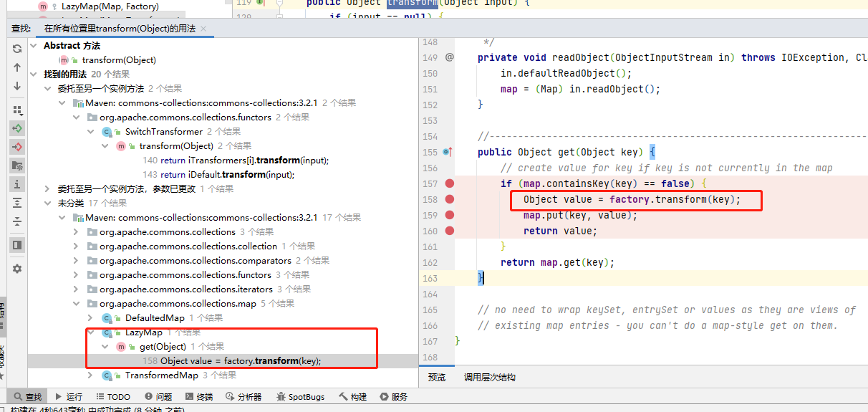The image size is (868, 412).
Task: Expand org.apache.commons.collections.comparators package
Action: (76, 261)
